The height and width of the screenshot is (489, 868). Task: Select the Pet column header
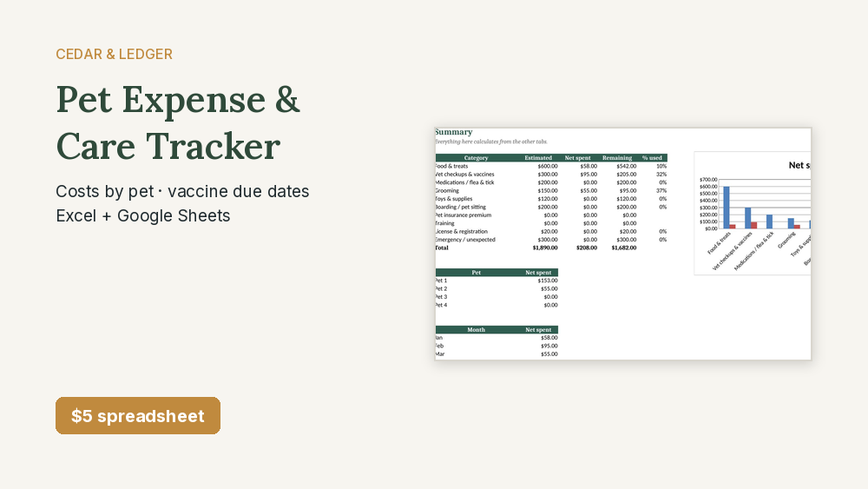[x=476, y=273]
